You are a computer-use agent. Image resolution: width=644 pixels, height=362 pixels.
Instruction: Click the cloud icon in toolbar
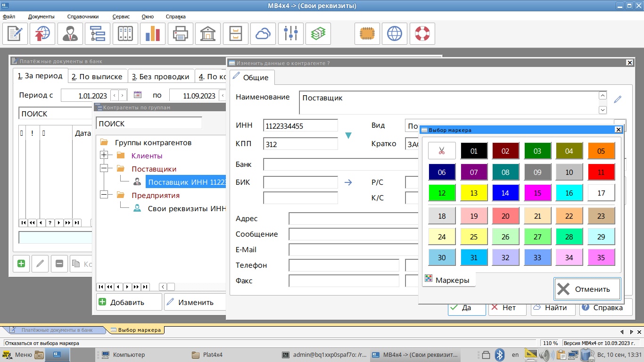click(x=263, y=33)
